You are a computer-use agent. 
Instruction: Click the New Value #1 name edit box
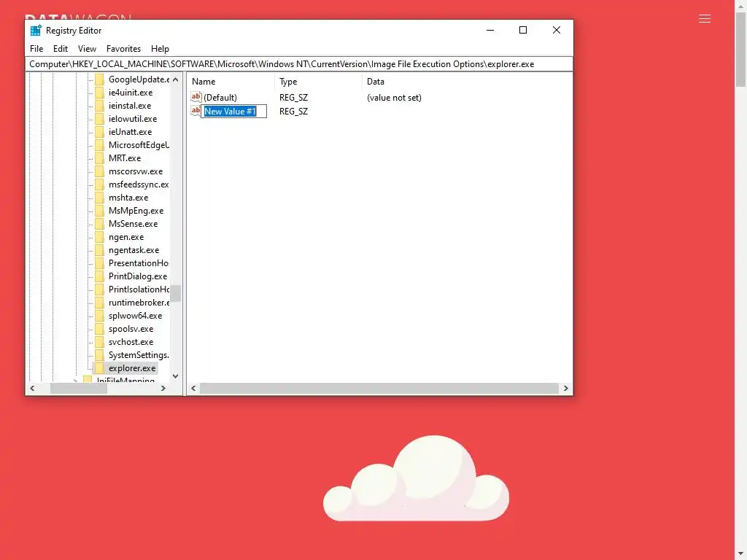[x=233, y=112]
